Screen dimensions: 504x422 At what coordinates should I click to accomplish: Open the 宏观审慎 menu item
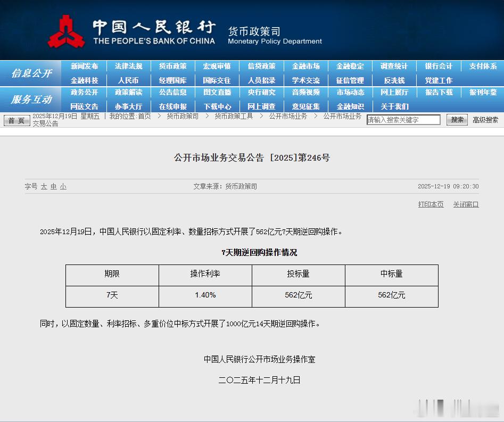pos(217,66)
